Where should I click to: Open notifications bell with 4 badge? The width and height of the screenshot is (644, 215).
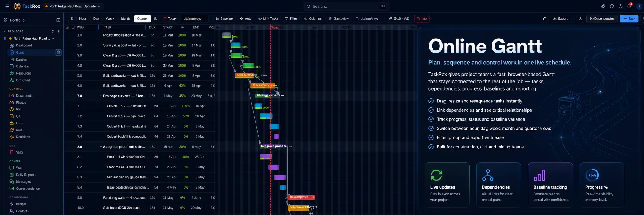point(629,6)
